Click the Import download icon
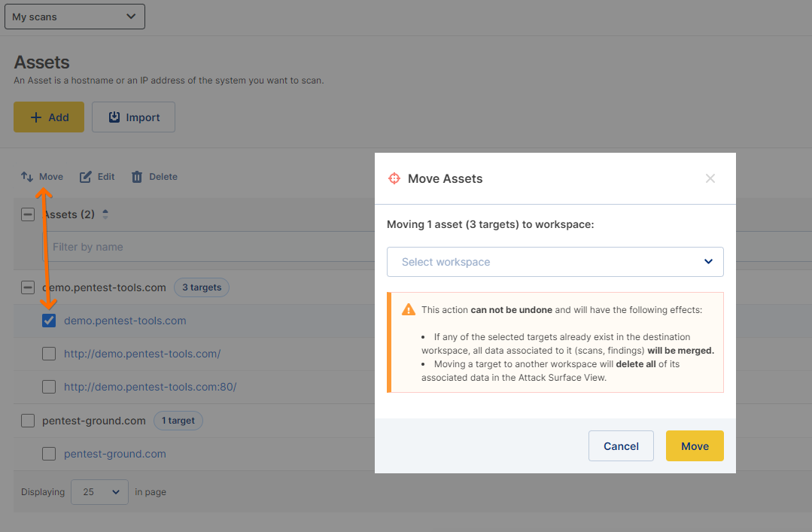812x532 pixels. (114, 117)
